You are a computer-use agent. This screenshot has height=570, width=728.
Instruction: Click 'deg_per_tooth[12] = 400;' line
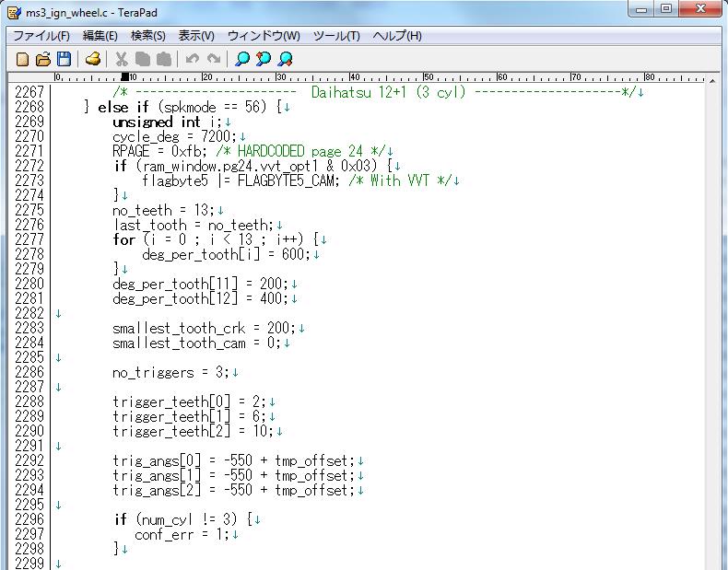click(201, 298)
